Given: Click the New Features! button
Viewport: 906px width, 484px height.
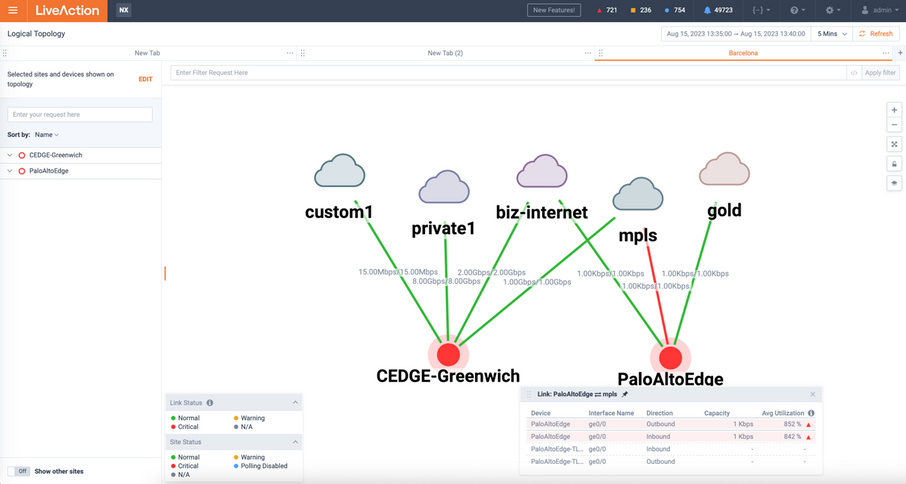Looking at the screenshot, I should [x=554, y=10].
